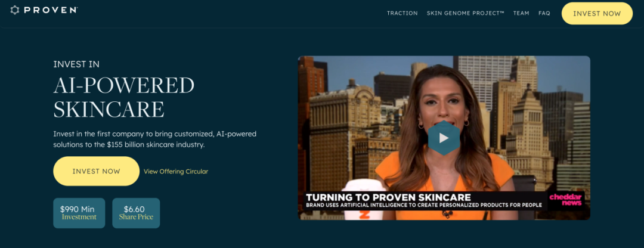The height and width of the screenshot is (248, 644).
Task: Click the PROVEN wordmark text in header
Action: click(x=50, y=10)
